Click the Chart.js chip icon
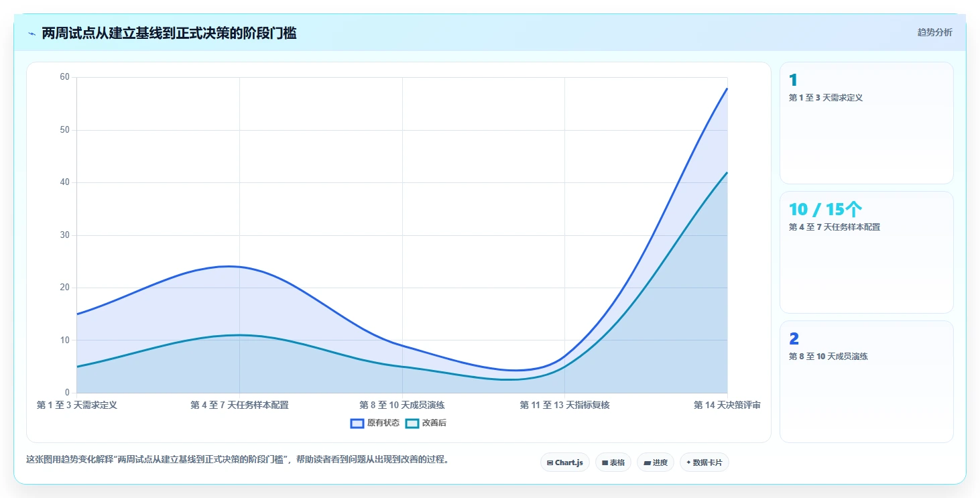 tap(550, 463)
